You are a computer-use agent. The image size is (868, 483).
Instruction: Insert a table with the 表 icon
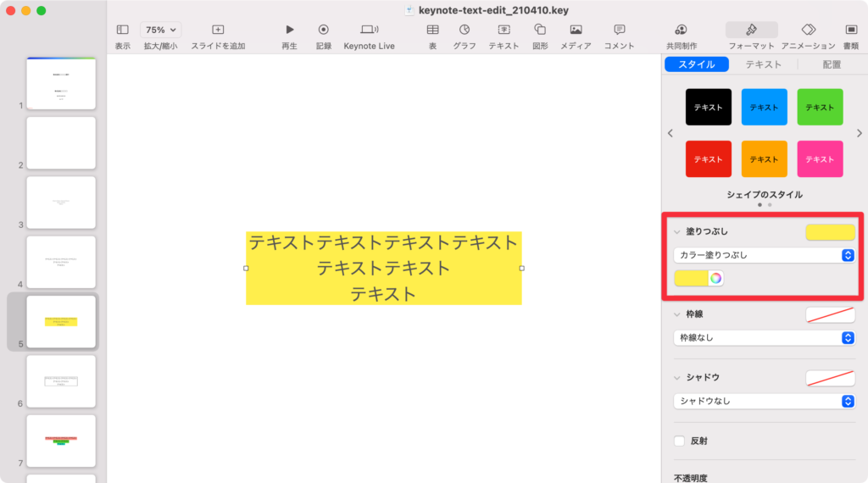point(432,30)
